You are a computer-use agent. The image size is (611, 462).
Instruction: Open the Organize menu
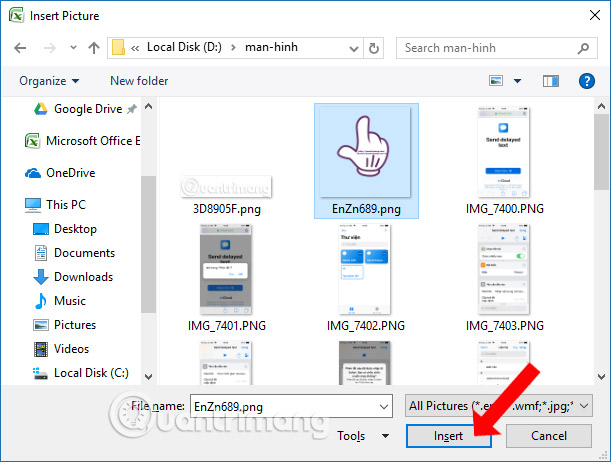tap(49, 81)
